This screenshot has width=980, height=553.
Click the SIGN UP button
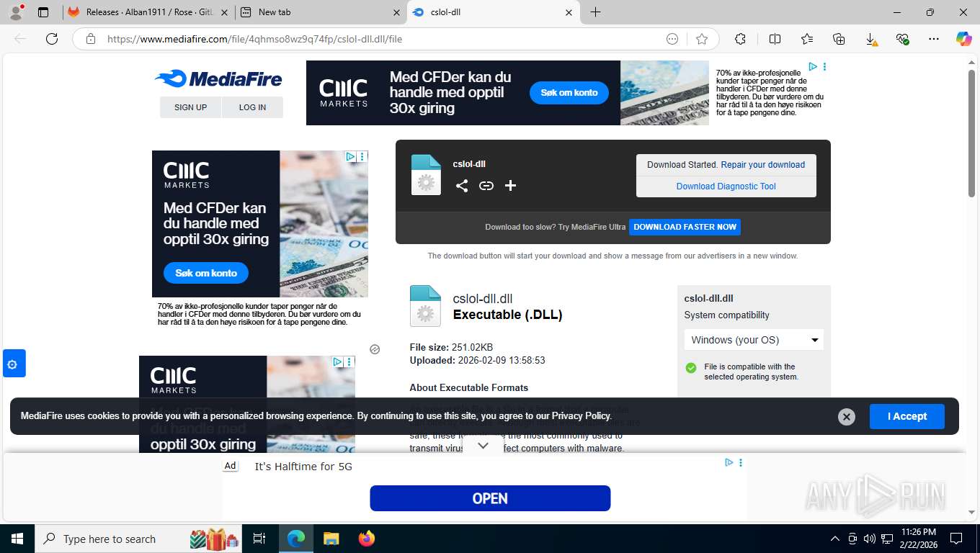(190, 107)
